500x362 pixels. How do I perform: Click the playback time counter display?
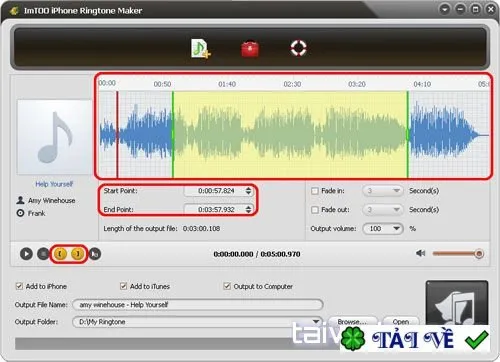pyautogui.click(x=257, y=254)
